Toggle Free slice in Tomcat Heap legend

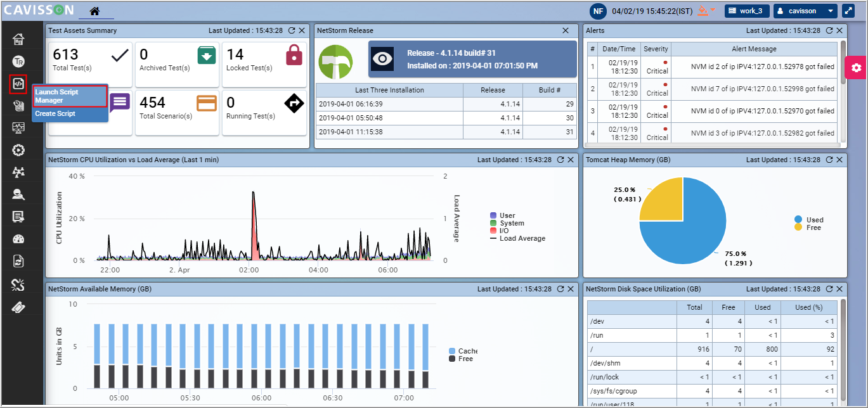pyautogui.click(x=808, y=227)
